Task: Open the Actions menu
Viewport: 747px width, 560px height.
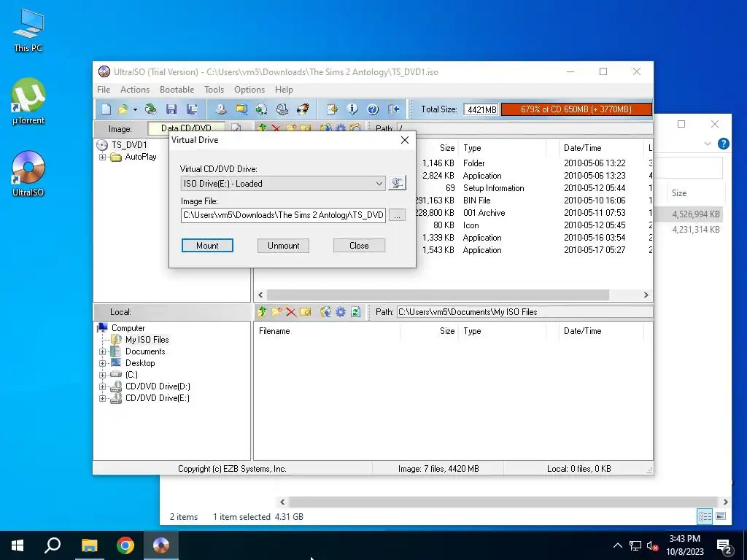Action: [135, 90]
